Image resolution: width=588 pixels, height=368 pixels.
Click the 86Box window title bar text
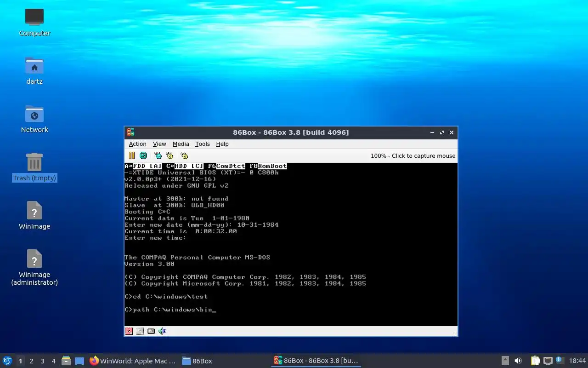pos(291,132)
